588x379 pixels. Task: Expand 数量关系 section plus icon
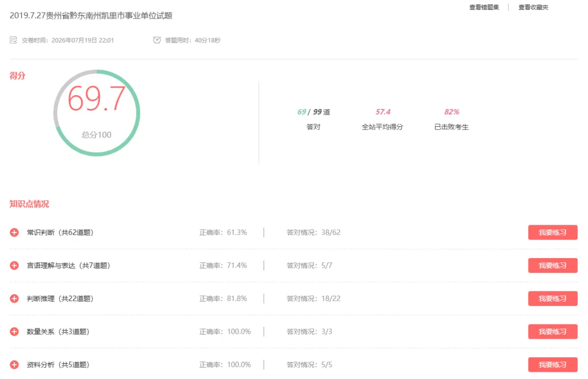pyautogui.click(x=14, y=331)
